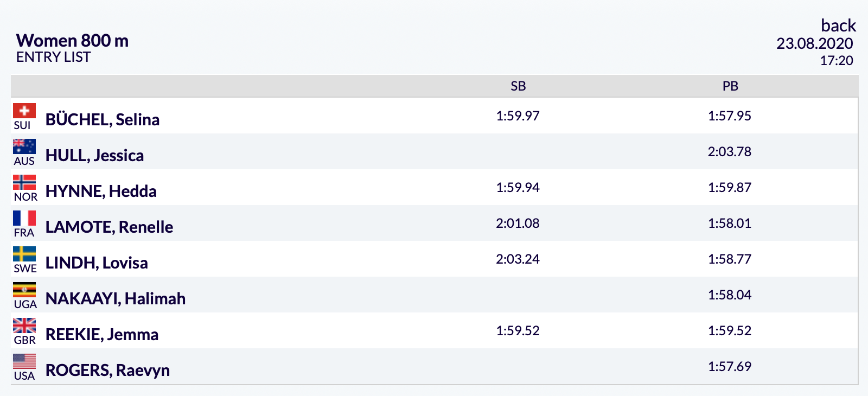
Task: Open ROGERS, Raevyn profile
Action: click(107, 370)
